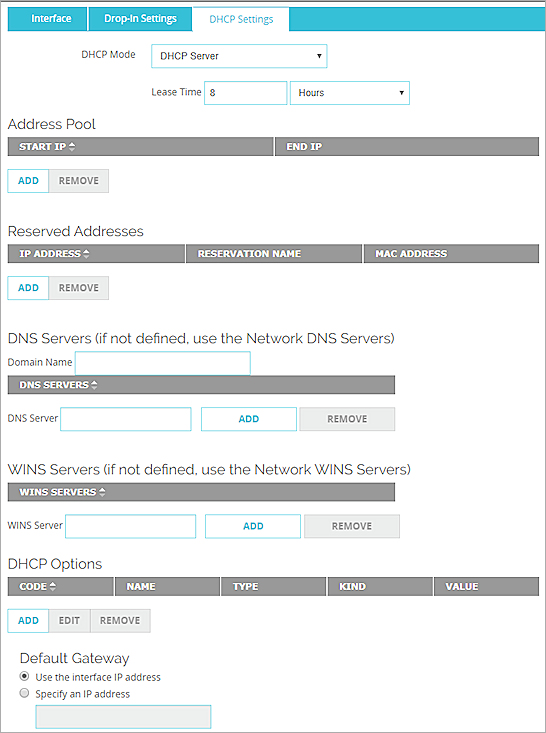Click Edit under DHCP Options

click(x=69, y=621)
